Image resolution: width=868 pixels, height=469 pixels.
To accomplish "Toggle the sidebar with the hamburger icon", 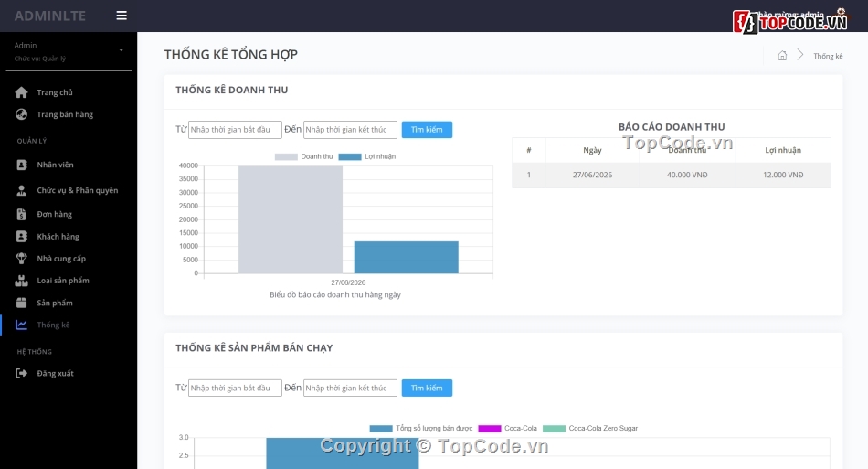I will tap(122, 16).
